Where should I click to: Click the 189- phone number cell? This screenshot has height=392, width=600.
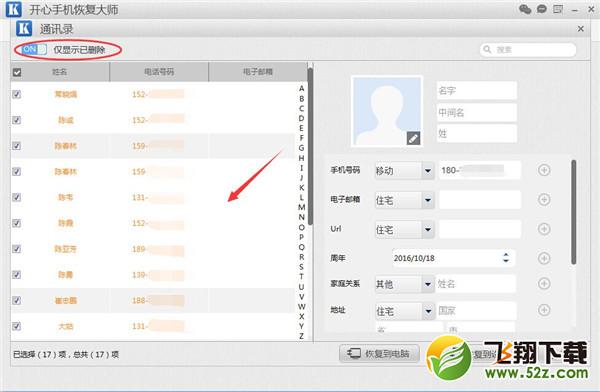point(158,249)
